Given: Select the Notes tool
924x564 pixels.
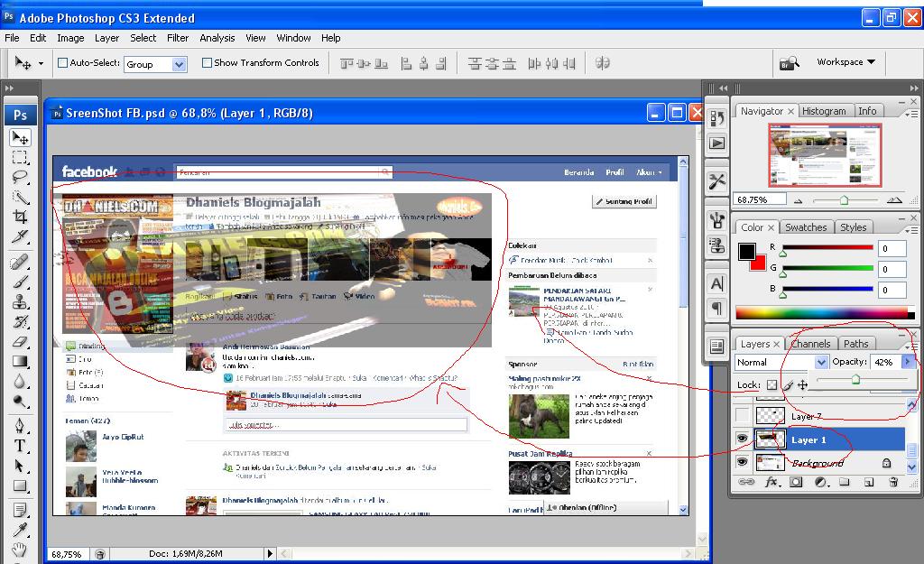Looking at the screenshot, I should [x=20, y=510].
